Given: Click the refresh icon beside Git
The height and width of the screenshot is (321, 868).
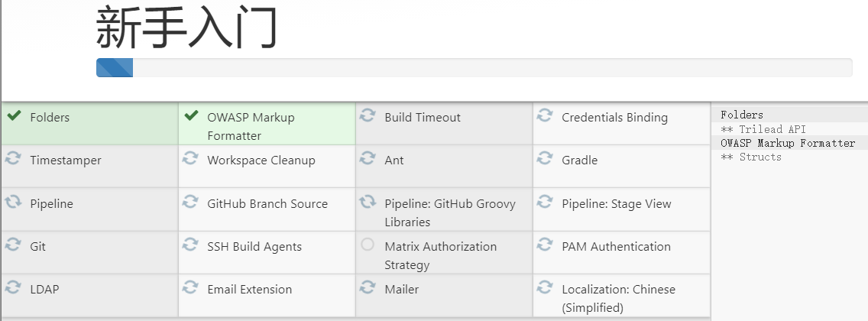Looking at the screenshot, I should coord(13,245).
